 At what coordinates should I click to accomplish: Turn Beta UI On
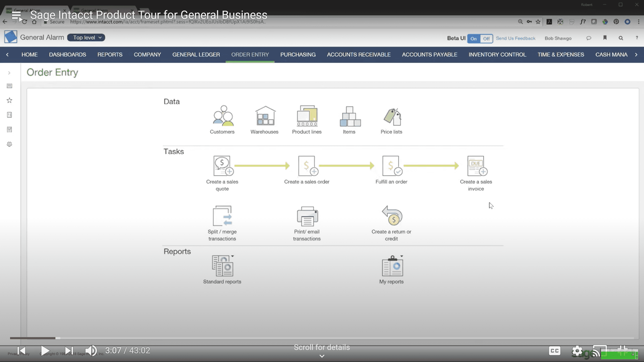pos(473,39)
